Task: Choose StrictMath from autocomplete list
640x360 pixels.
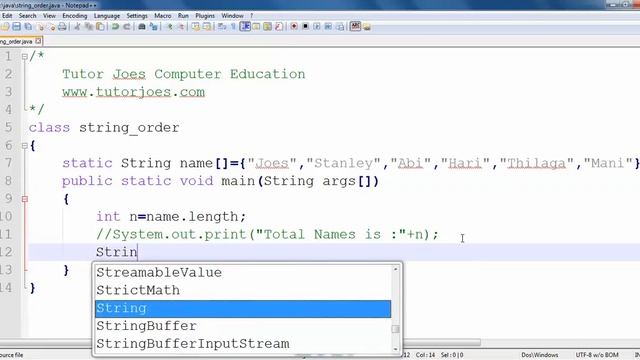Action: [x=243, y=290]
